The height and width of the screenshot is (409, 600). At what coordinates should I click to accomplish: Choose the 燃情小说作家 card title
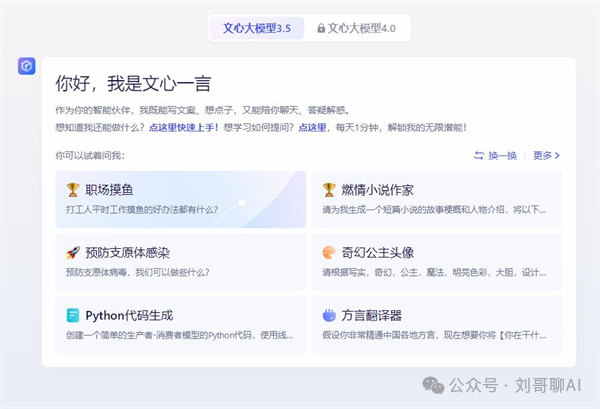pyautogui.click(x=377, y=190)
